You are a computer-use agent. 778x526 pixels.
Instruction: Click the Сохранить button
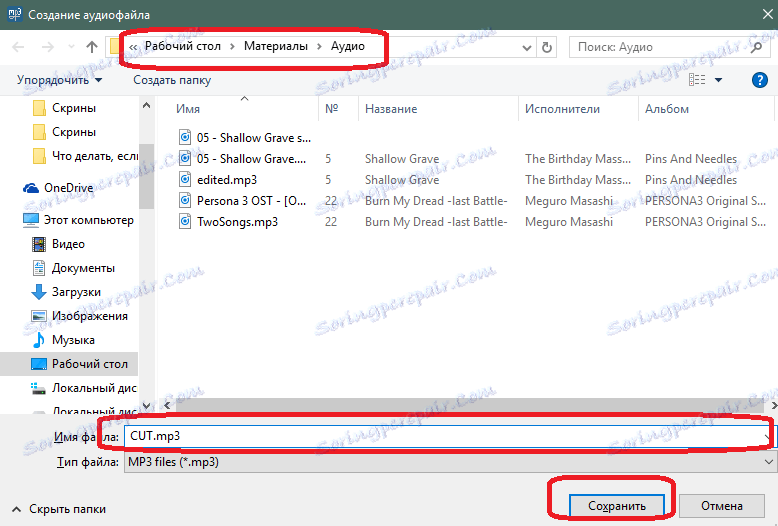(x=617, y=506)
